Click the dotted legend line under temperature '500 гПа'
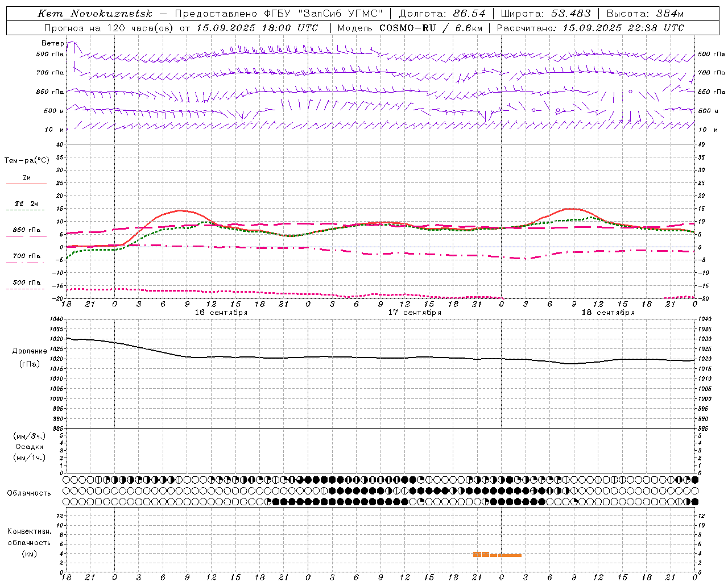The height and width of the screenshot is (582, 728). (26, 289)
